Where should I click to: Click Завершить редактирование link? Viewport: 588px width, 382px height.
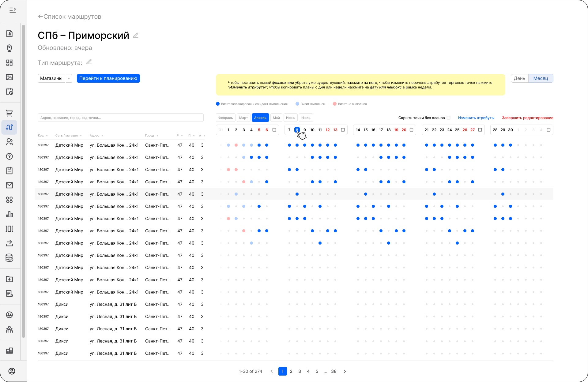click(x=527, y=118)
